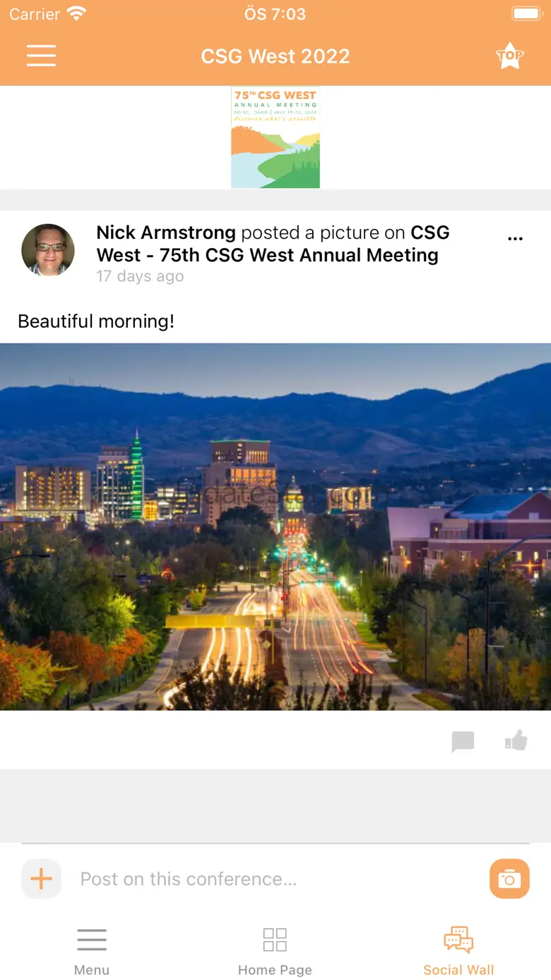The image size is (551, 980).
Task: Open the Boise skyline photo
Action: (275, 526)
